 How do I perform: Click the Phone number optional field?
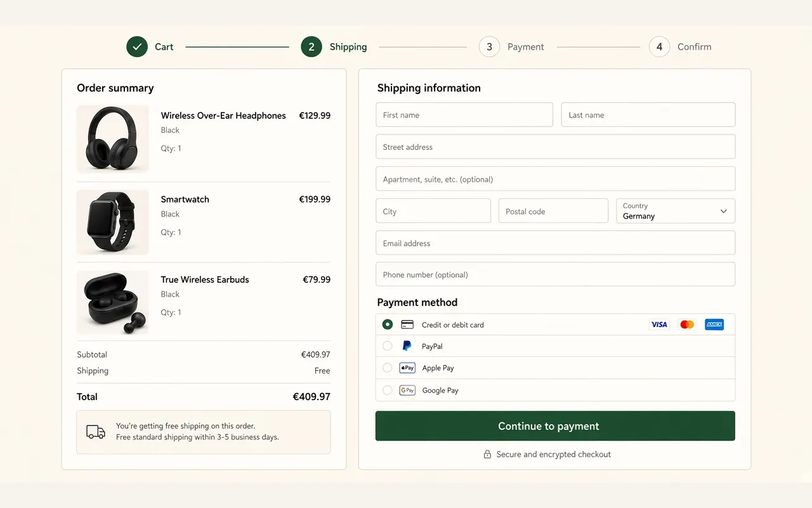point(556,274)
